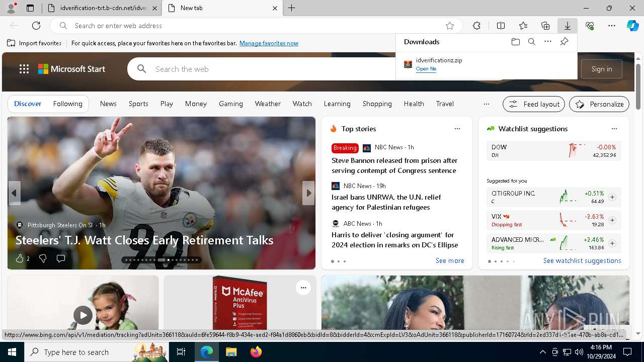Pin the Downloads panel

(564, 42)
